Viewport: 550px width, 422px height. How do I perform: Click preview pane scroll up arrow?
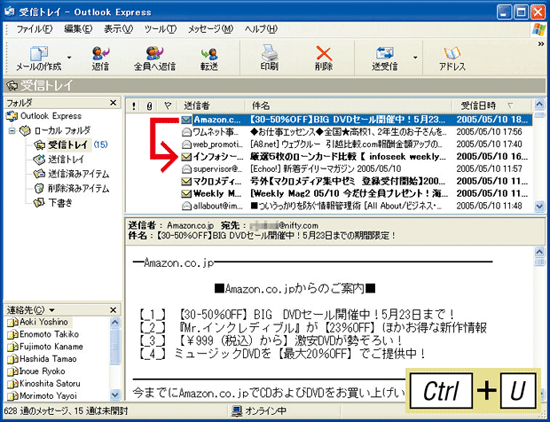[x=539, y=252]
